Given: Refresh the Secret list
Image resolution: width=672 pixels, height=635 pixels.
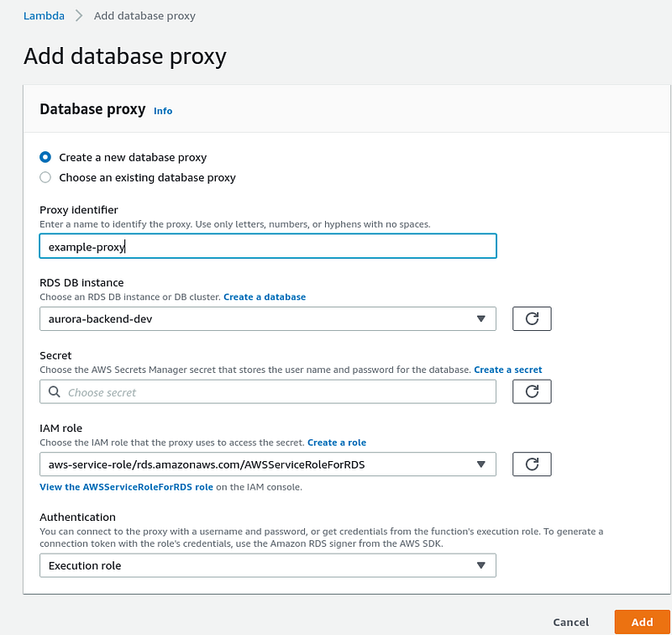Looking at the screenshot, I should click(x=532, y=391).
